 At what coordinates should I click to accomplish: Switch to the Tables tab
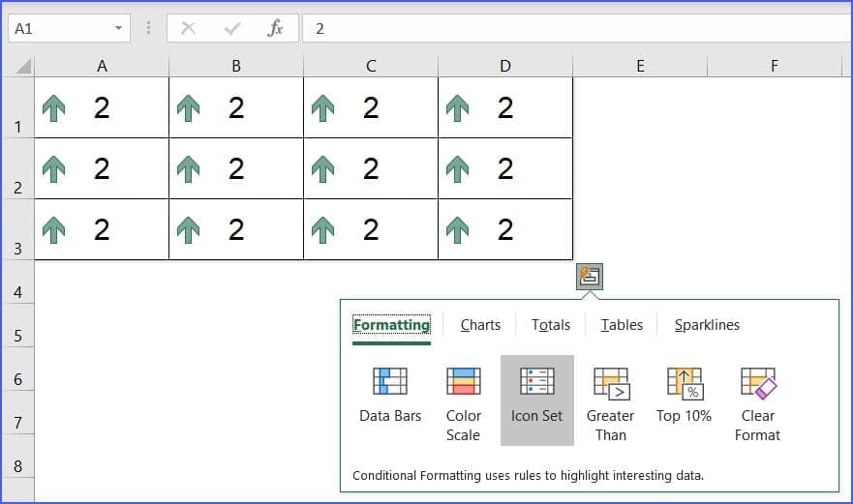coord(622,325)
